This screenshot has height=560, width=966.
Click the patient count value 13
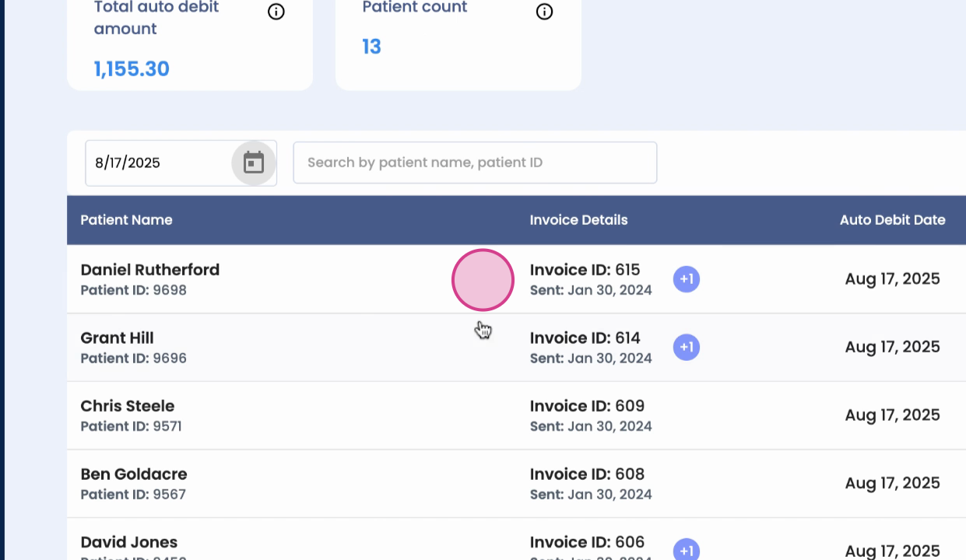click(371, 47)
